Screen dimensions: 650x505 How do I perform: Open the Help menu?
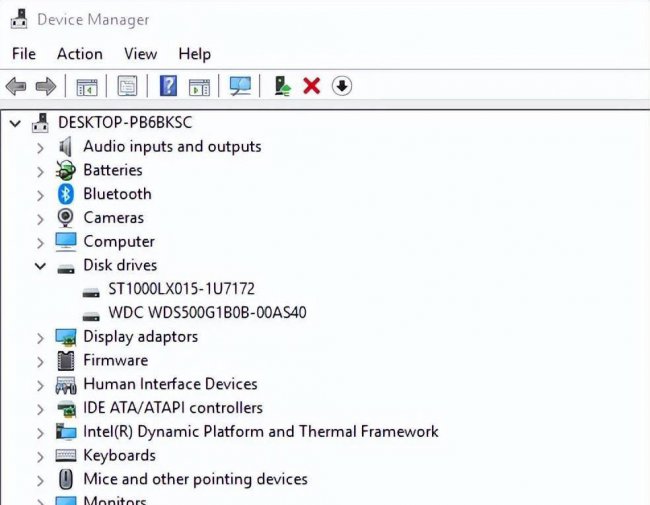[x=195, y=54]
